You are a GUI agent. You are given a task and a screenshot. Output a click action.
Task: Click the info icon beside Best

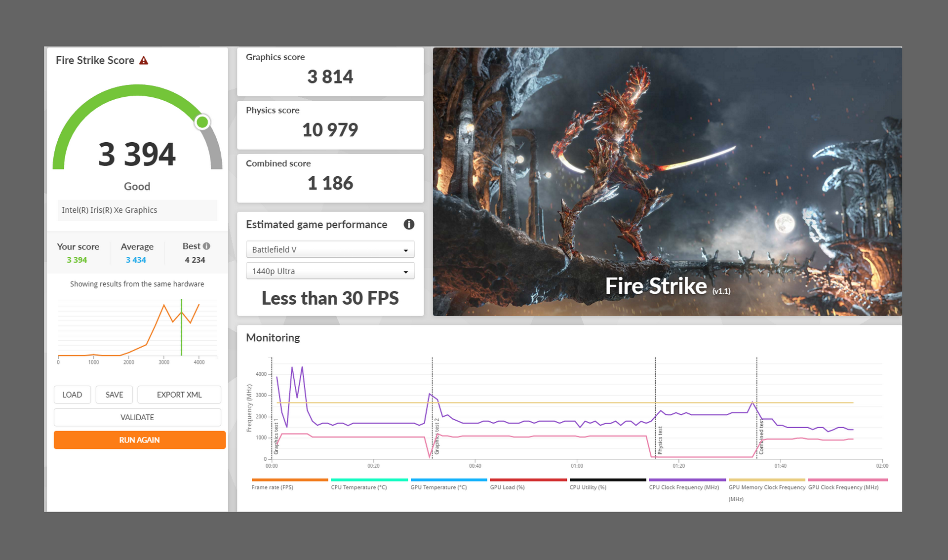pos(206,246)
